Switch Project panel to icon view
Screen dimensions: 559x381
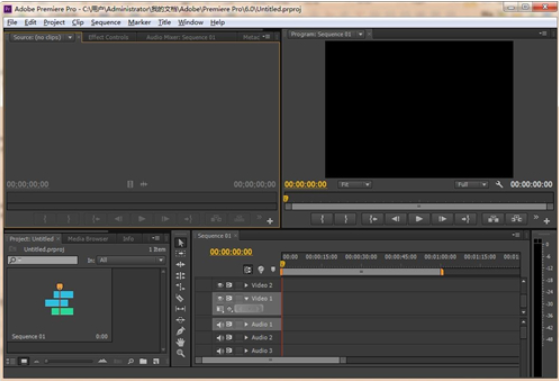point(24,361)
